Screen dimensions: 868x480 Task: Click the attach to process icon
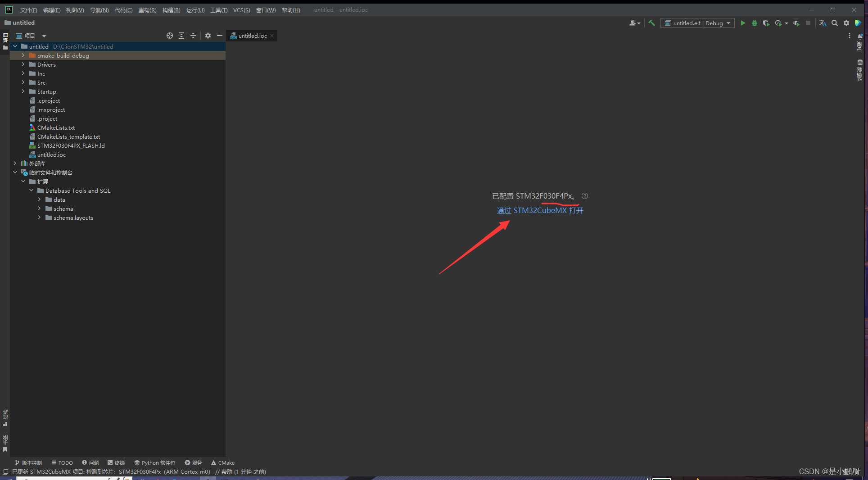(x=796, y=23)
